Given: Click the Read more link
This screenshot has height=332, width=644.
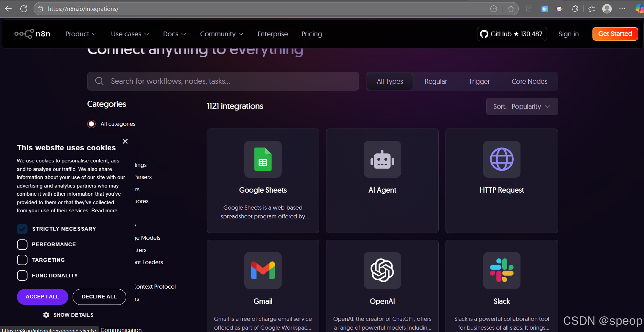Looking at the screenshot, I should (104, 211).
